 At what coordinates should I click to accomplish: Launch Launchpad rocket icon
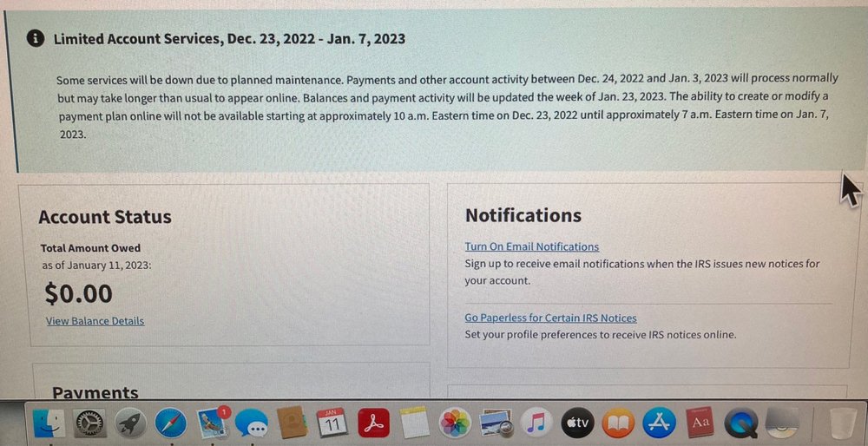[130, 423]
